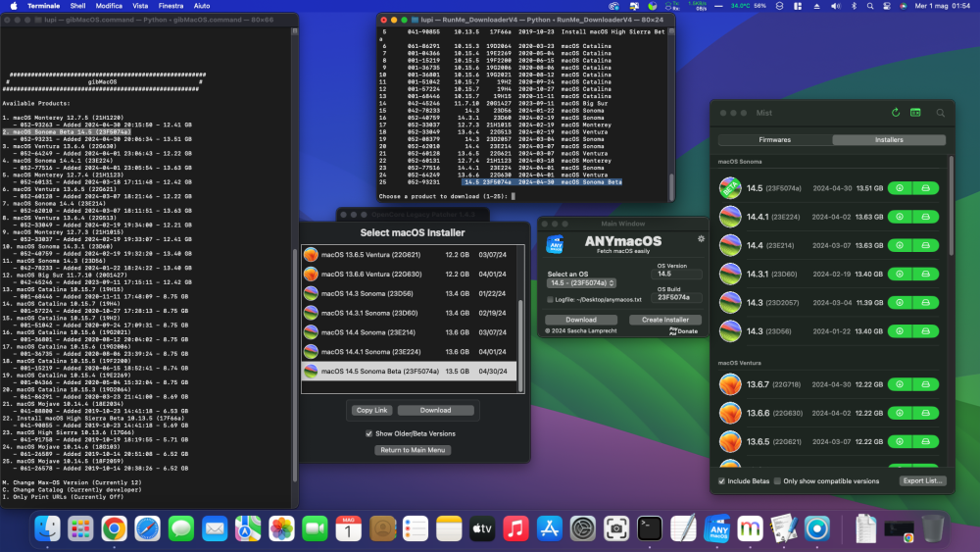
Task: Click the Bluetooth icon in the menu bar
Action: coord(854,6)
